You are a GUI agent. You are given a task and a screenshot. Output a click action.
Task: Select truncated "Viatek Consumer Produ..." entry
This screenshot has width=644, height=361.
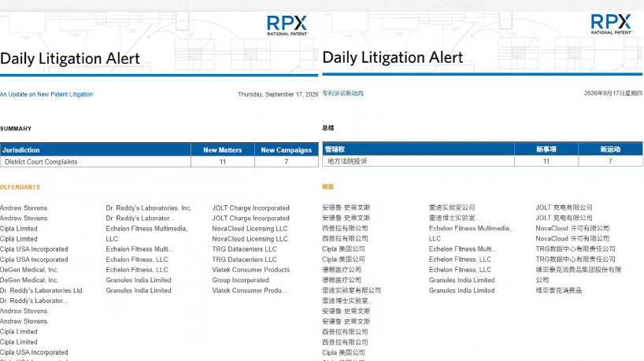(x=250, y=290)
